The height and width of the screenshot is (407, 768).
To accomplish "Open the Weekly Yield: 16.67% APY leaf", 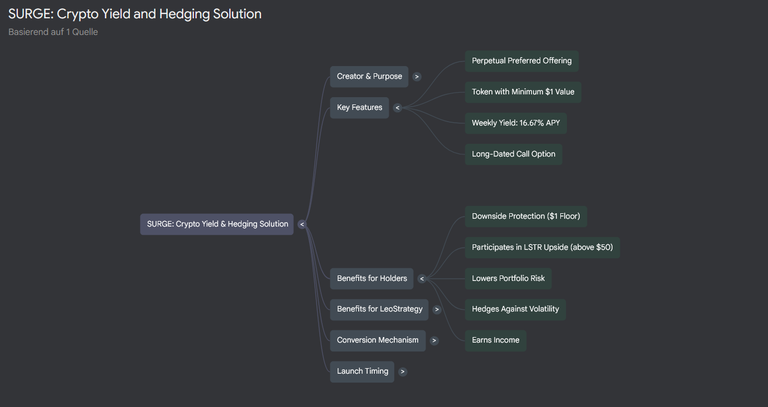I will point(516,123).
